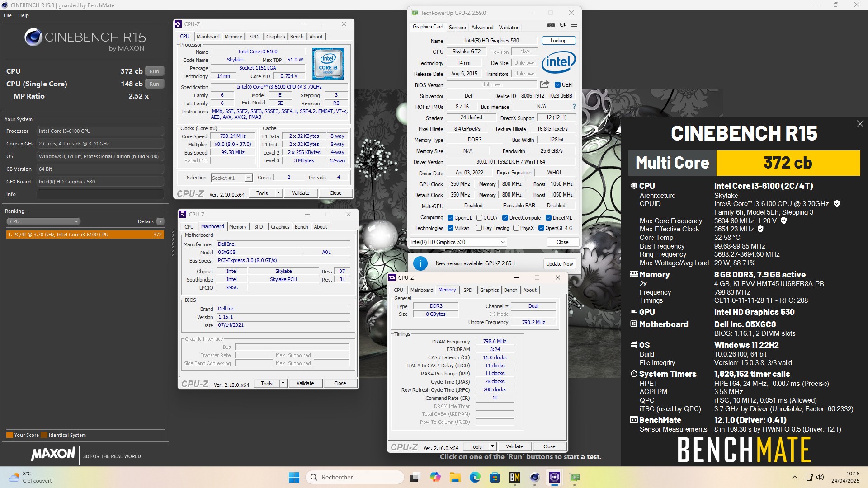Switch to the Validation tab in GPU-Z
Viewport: 868px width, 488px height.
coord(509,28)
